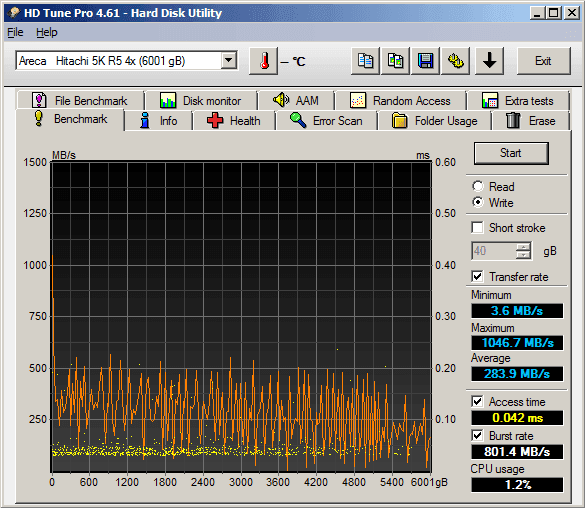This screenshot has width=585, height=508.
Task: Open the Help menu
Action: tap(47, 32)
